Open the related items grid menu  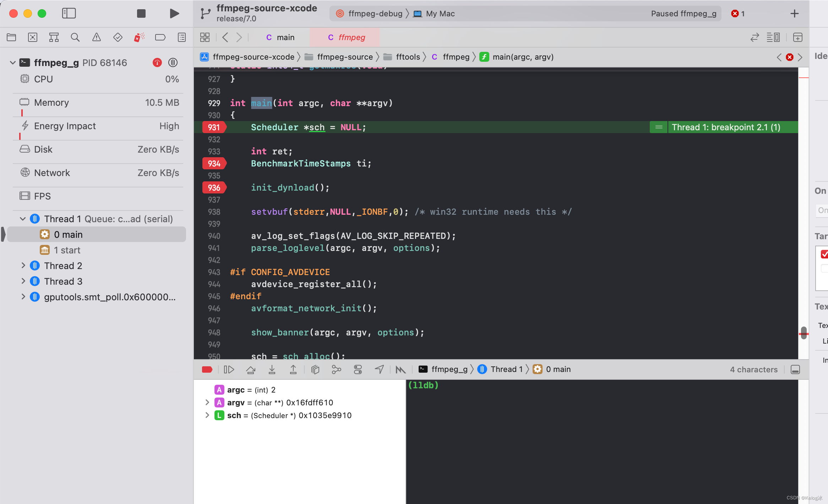click(205, 37)
